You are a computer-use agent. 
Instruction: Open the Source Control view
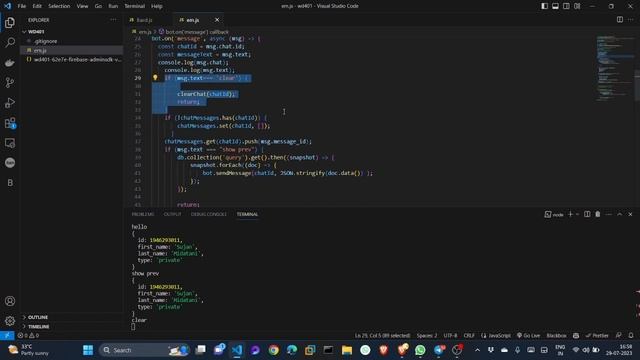coord(10,82)
